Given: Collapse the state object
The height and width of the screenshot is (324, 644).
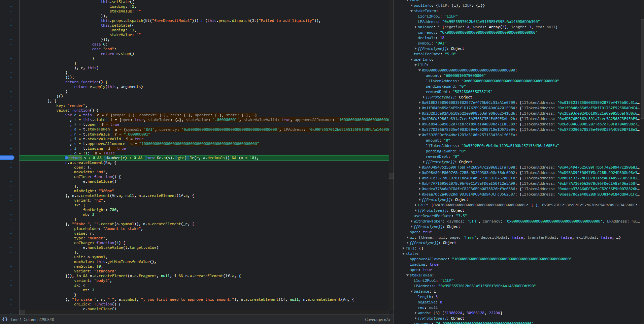Looking at the screenshot, I should (x=403, y=254).
